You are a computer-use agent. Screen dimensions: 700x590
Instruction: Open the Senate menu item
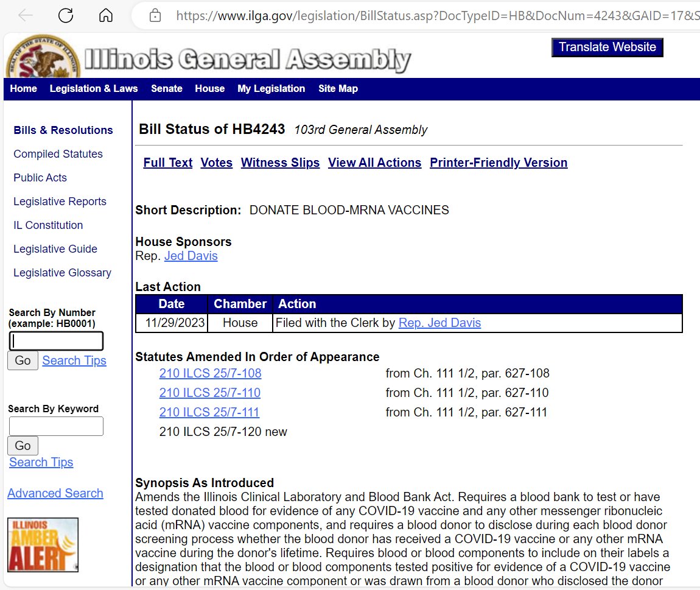pyautogui.click(x=167, y=88)
